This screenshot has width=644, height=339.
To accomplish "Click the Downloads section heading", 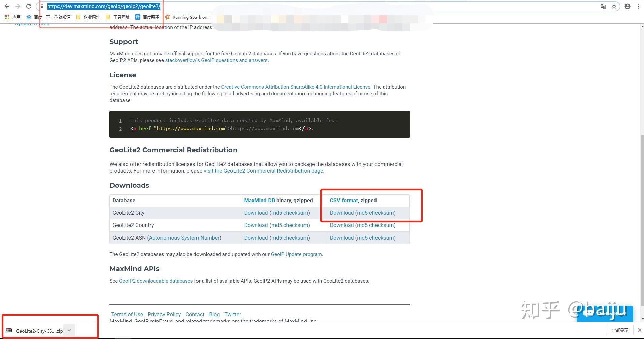I will (129, 185).
